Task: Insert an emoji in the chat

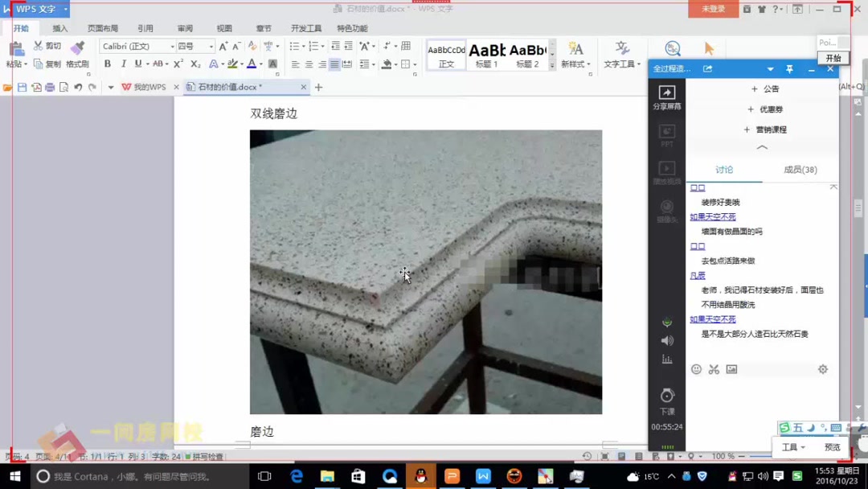Action: 697,369
